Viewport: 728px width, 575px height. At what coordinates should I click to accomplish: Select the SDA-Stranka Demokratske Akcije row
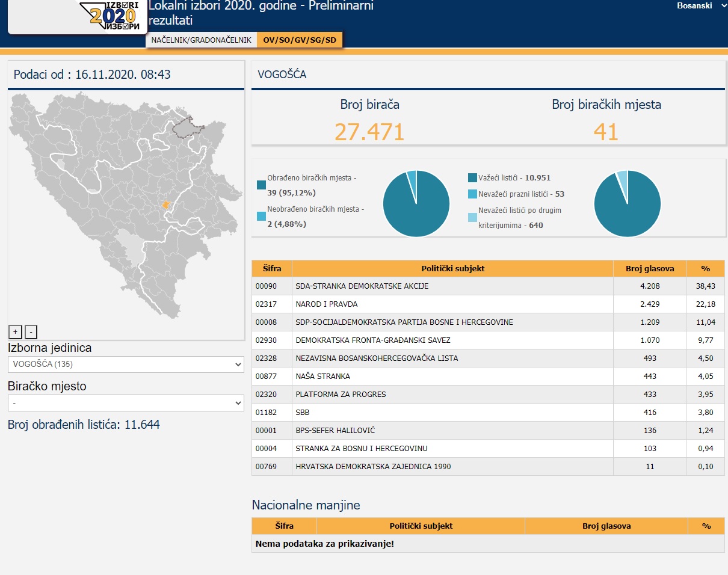pyautogui.click(x=451, y=286)
